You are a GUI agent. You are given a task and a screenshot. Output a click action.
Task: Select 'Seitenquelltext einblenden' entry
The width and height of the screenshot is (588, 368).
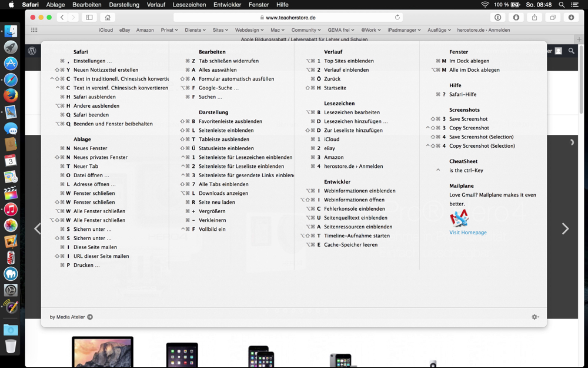[x=356, y=218]
